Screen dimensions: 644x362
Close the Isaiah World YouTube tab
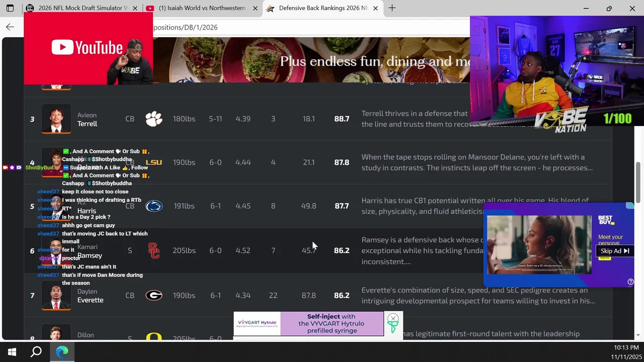[255, 9]
